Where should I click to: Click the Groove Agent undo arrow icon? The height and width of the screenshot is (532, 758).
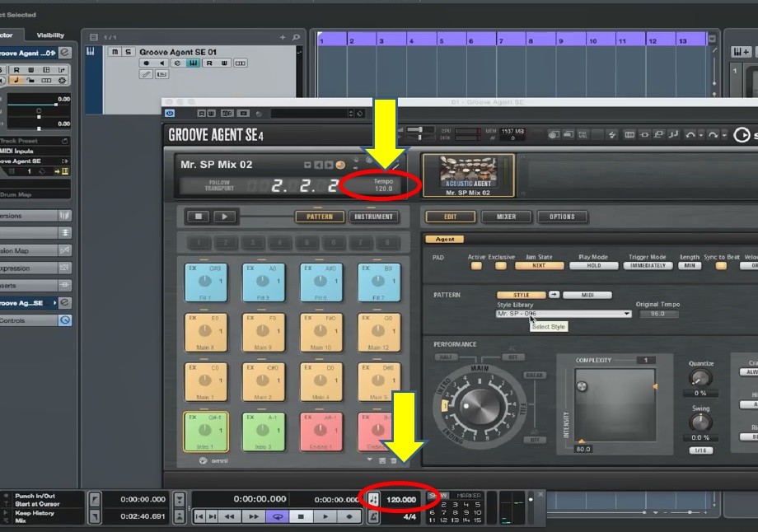tap(690, 135)
